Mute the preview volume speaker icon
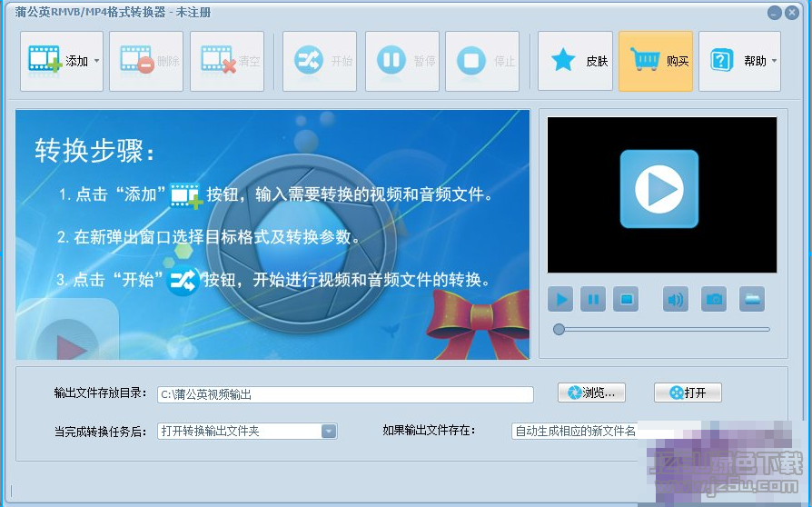This screenshot has height=507, width=812. pyautogui.click(x=675, y=299)
